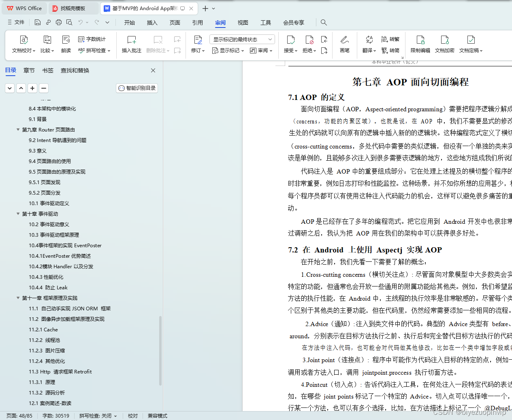Image resolution: width=512 pixels, height=420 pixels.
Task: Collapse the 第十一章 框架原理及实践 outline node
Action: tap(18, 298)
